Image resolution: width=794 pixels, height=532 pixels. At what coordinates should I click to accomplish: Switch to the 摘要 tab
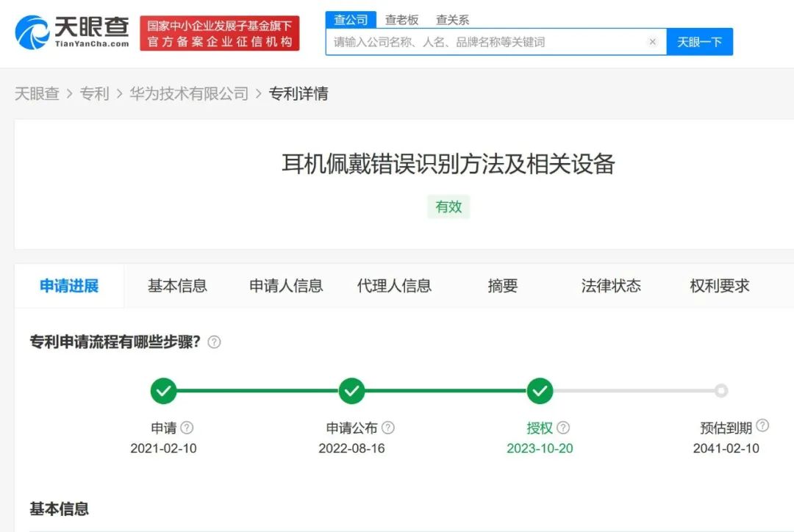(503, 286)
